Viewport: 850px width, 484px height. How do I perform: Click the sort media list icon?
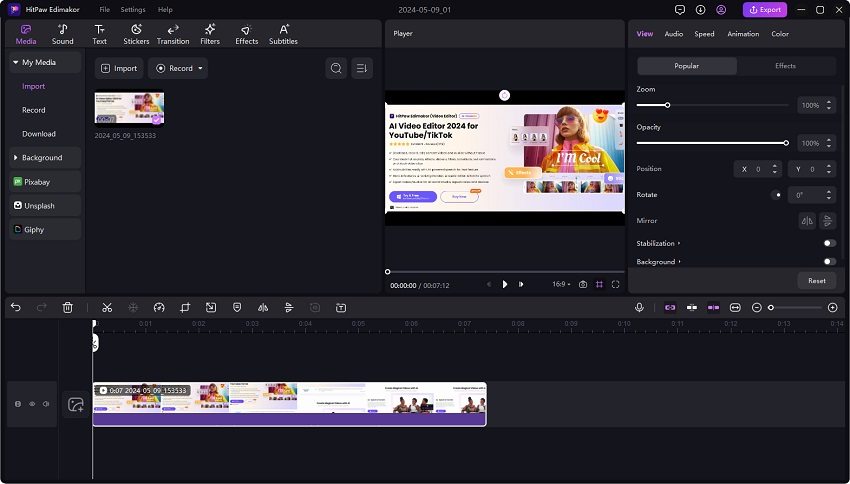[362, 68]
